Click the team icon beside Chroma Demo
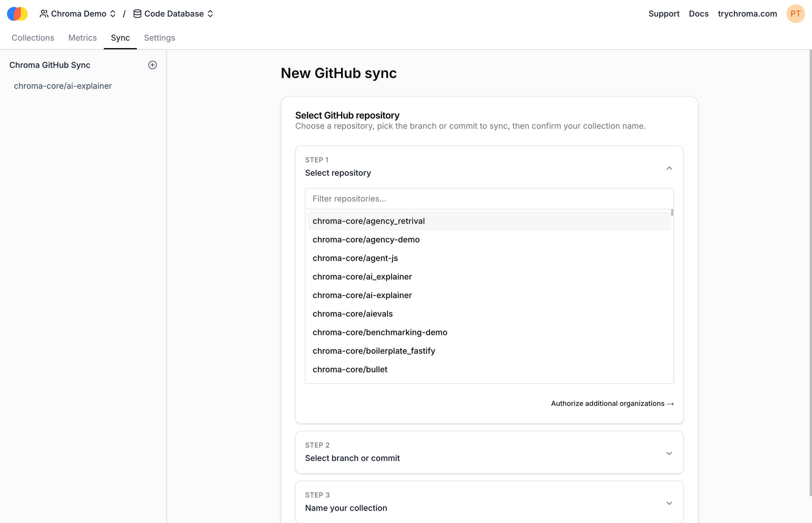Viewport: 812px width, 523px height. point(44,14)
